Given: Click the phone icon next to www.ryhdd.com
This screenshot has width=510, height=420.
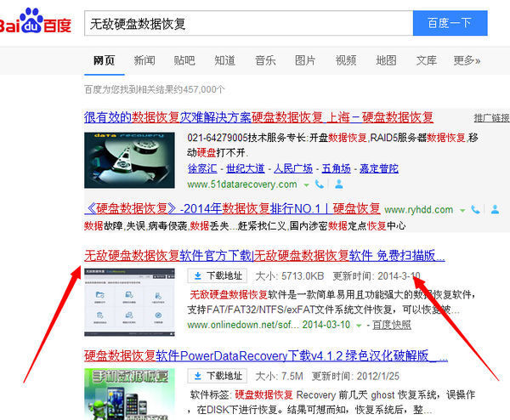Looking at the screenshot, I should (475, 209).
